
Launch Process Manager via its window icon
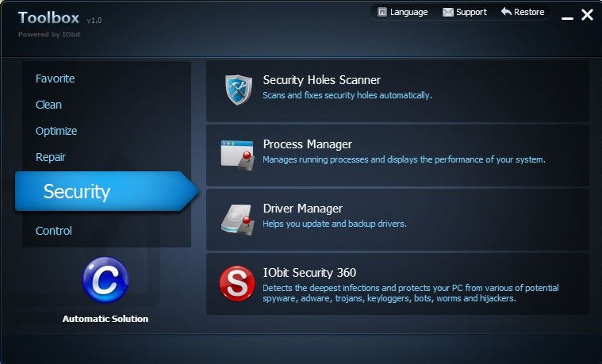(237, 155)
